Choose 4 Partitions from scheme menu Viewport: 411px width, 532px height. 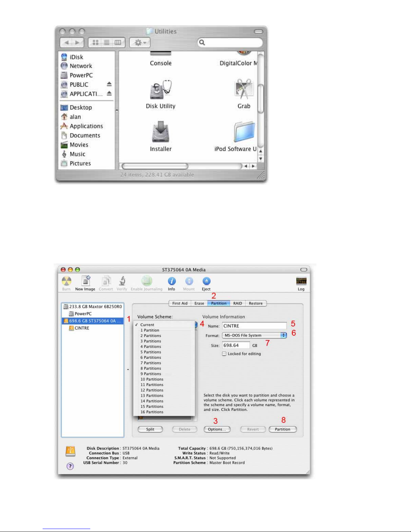tap(164, 347)
